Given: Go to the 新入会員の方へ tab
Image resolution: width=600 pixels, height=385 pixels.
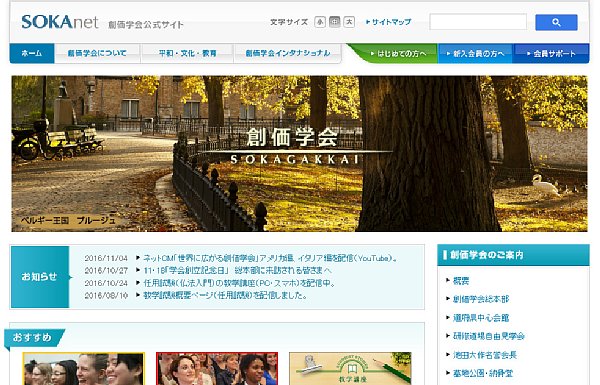Looking at the screenshot, I should pyautogui.click(x=475, y=54).
